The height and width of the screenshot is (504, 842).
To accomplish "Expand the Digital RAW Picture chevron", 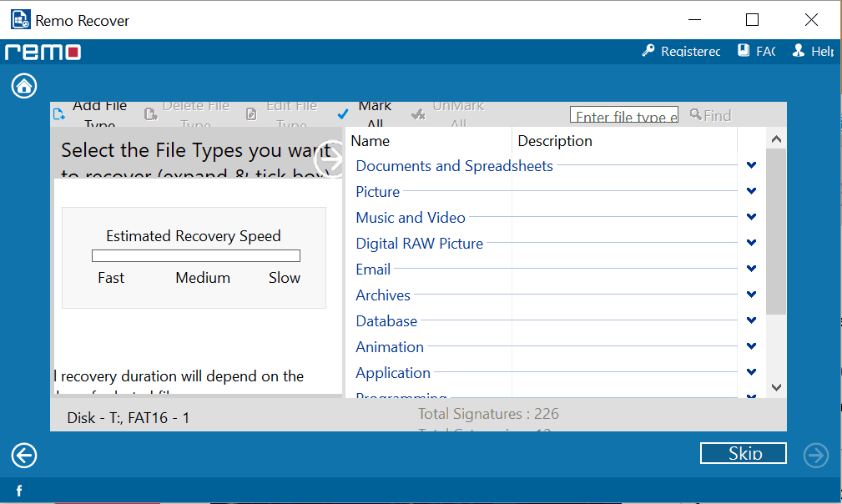I will (x=751, y=243).
